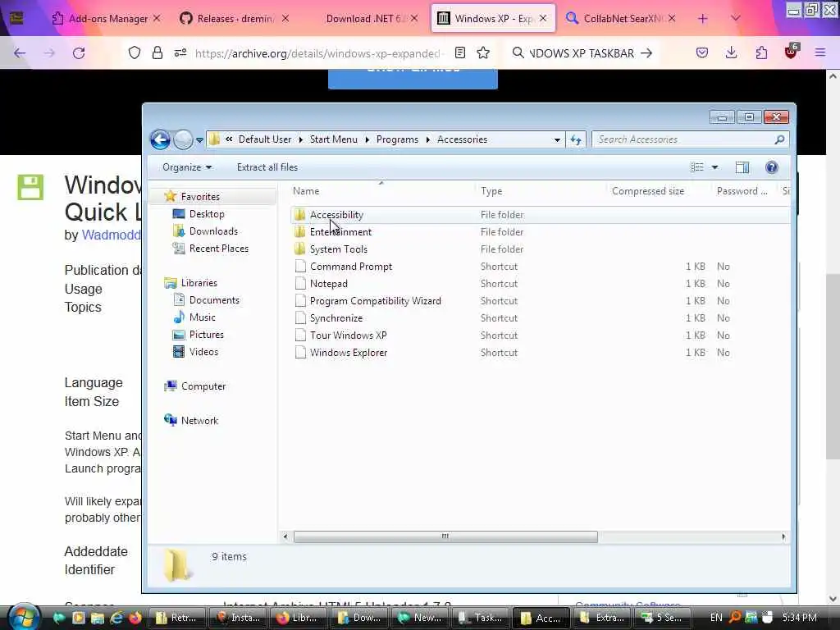Switch to the Download .NET tab
The width and height of the screenshot is (840, 630).
(366, 19)
